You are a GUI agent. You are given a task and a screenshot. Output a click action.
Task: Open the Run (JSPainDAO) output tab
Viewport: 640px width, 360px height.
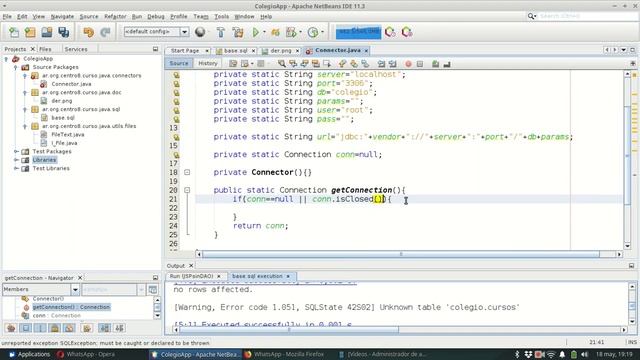191,276
